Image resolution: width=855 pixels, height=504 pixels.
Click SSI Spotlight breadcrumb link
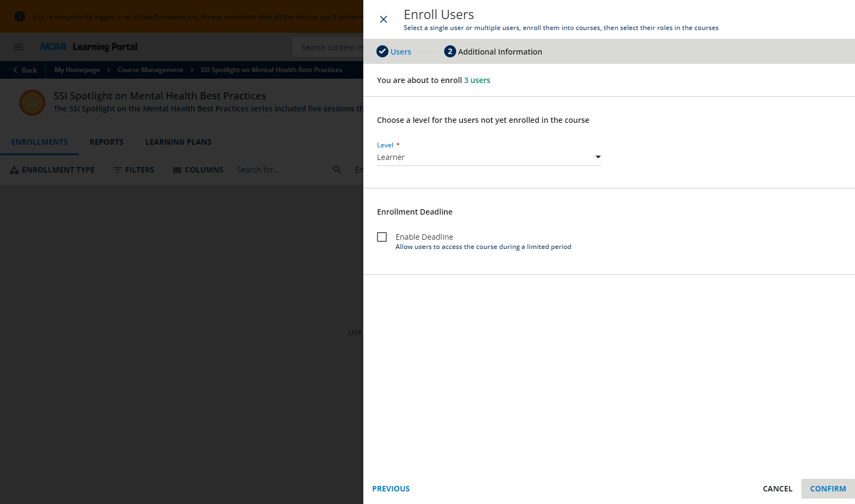(272, 70)
